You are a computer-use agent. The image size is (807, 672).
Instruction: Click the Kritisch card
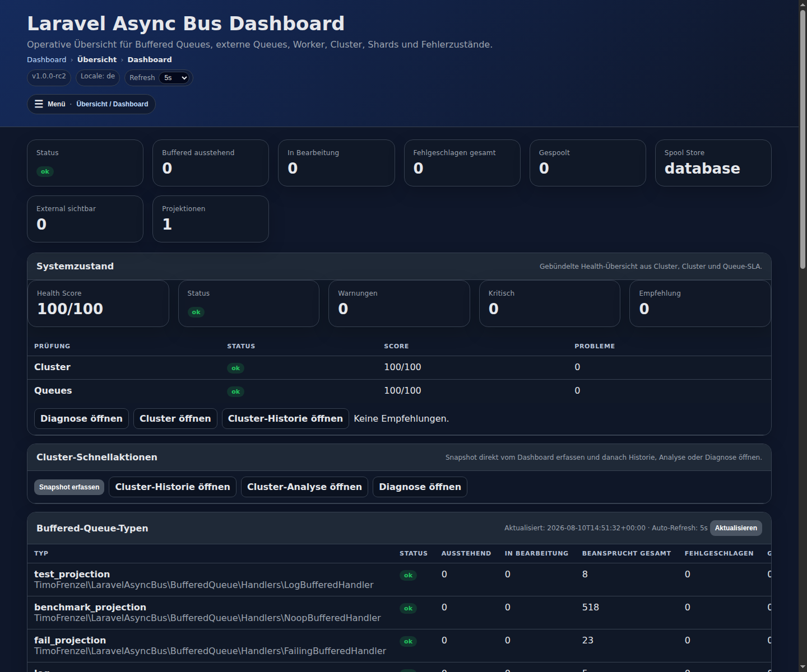coord(550,304)
